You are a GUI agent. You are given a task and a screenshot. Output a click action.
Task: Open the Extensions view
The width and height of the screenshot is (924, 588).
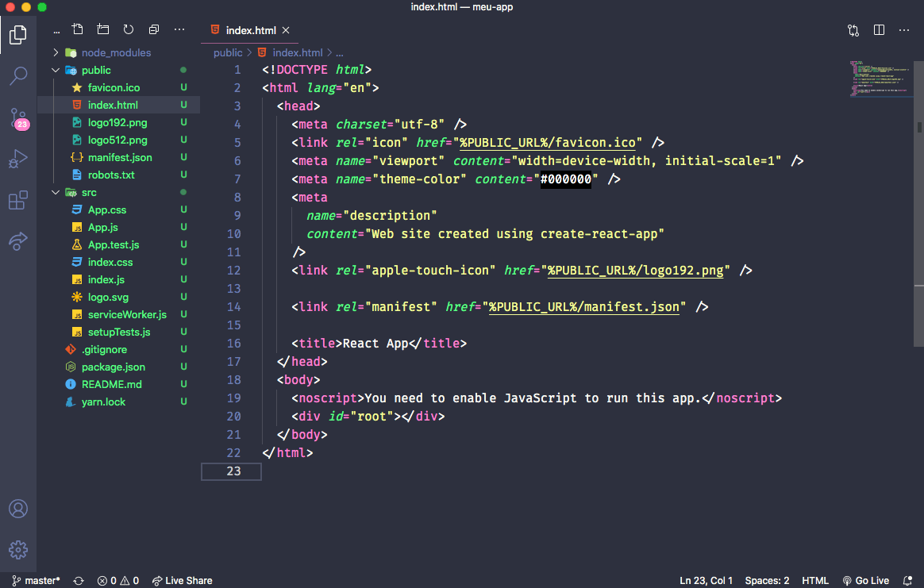pos(18,201)
